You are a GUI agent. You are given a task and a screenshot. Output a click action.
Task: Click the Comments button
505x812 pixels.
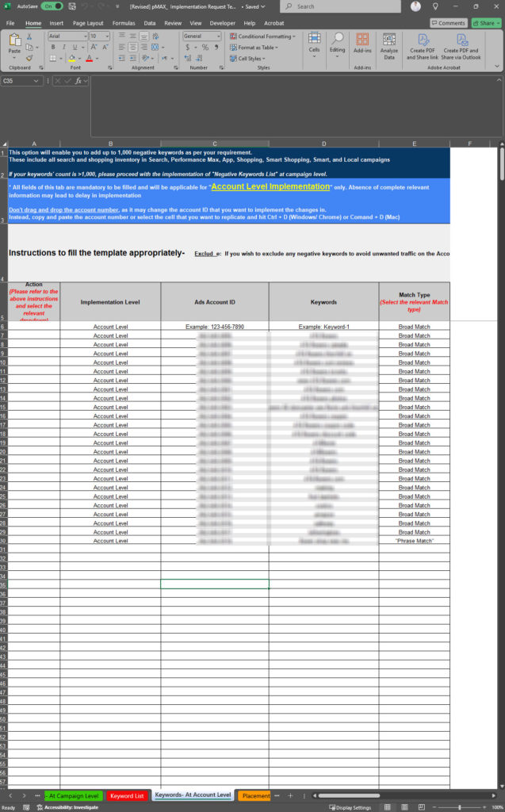click(449, 23)
